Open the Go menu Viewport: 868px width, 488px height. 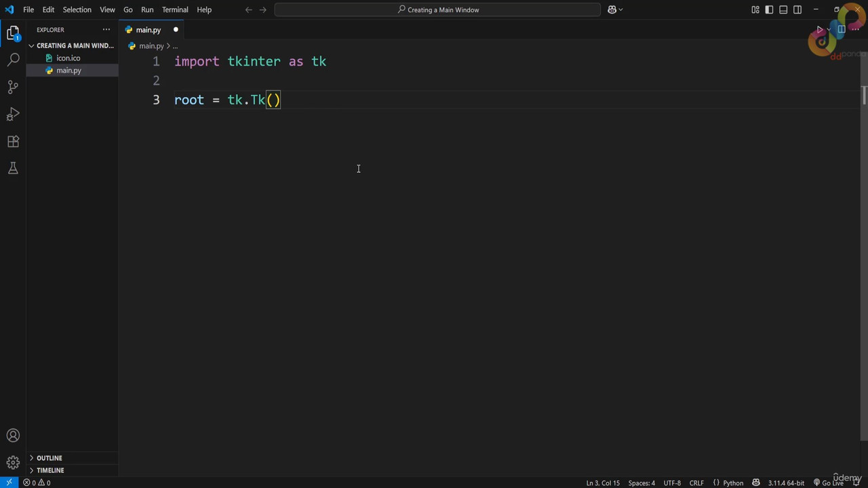[x=128, y=9]
